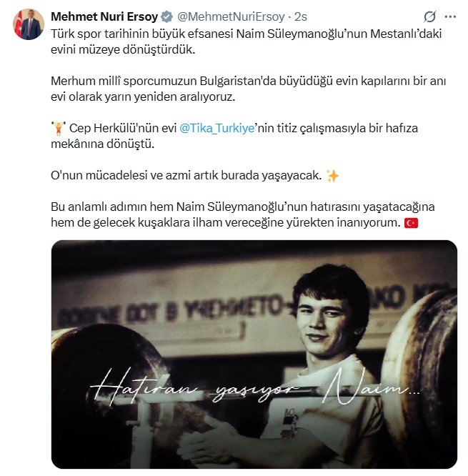Click the @MehmetNuriErsoy handle
Viewport: 468px width, 476px height.
(x=231, y=16)
